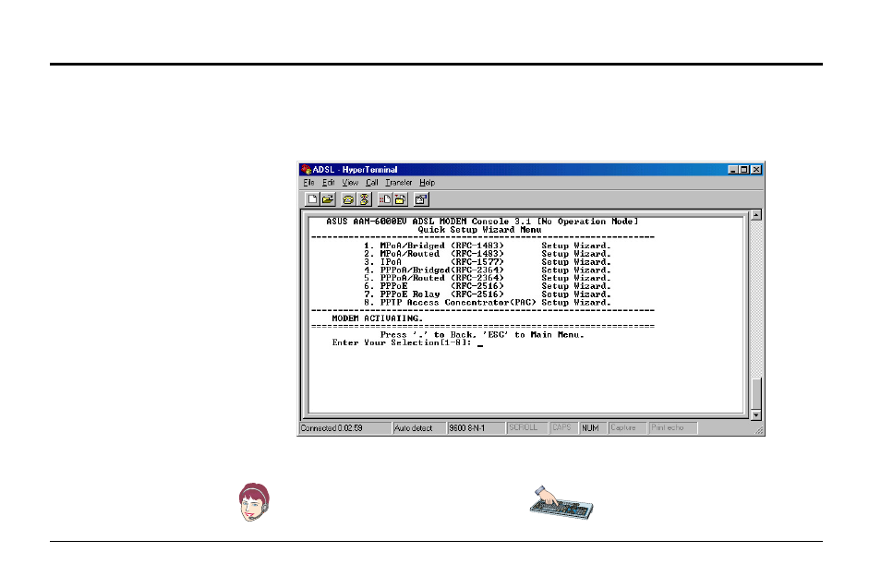Click the Properties toolbar icon
Image resolution: width=881 pixels, height=588 pixels.
421,199
